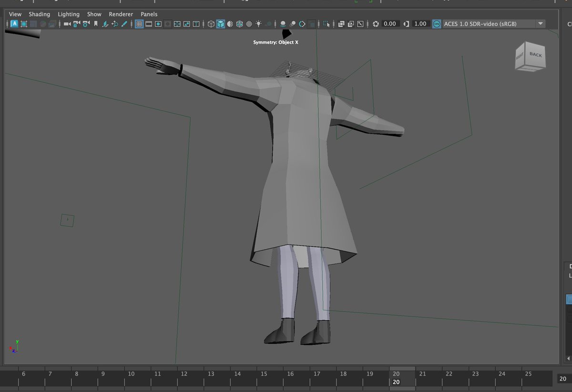This screenshot has height=392, width=572.
Task: Select Smooth Shade All cube icon
Action: 221,23
